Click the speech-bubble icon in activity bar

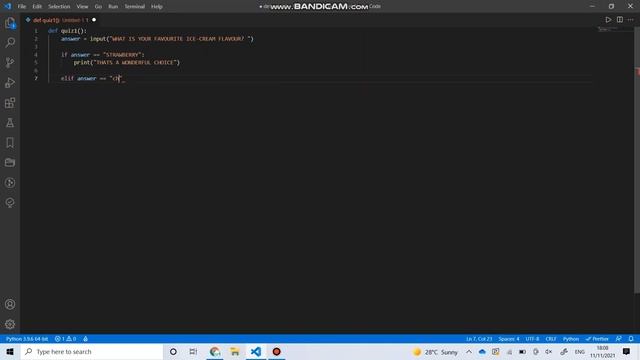(10, 202)
